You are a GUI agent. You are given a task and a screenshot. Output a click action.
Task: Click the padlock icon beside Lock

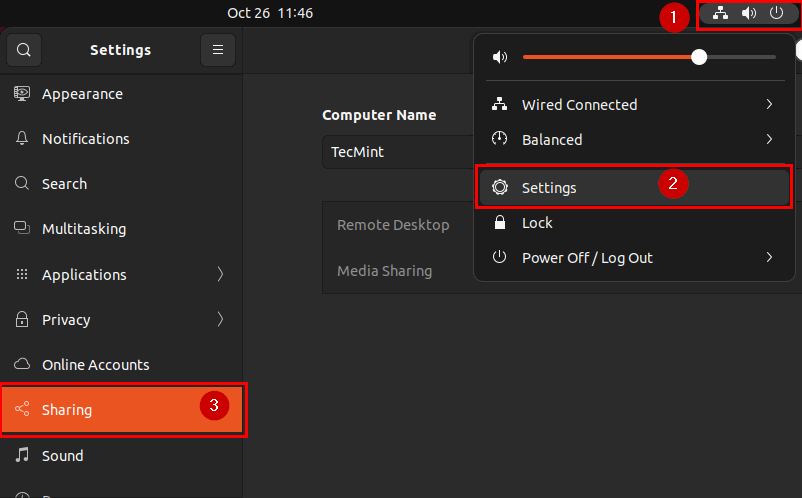[x=500, y=223]
